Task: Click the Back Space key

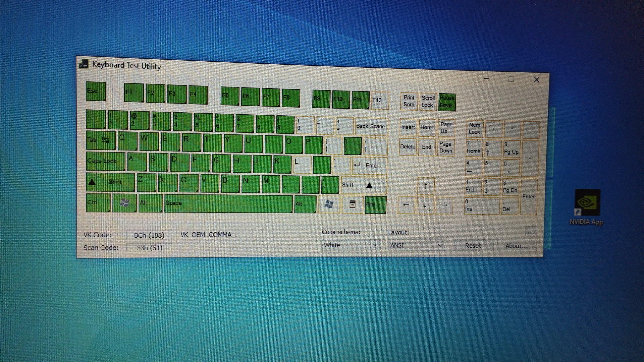Action: point(371,126)
